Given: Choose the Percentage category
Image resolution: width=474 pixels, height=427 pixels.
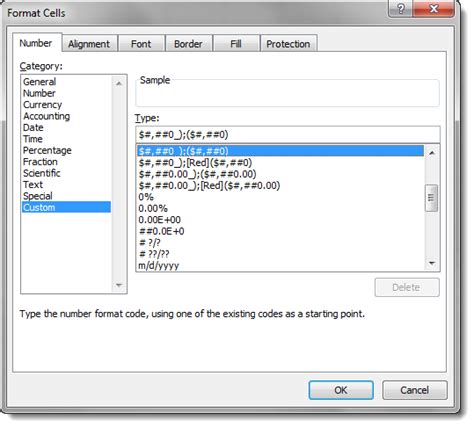Looking at the screenshot, I should [47, 150].
